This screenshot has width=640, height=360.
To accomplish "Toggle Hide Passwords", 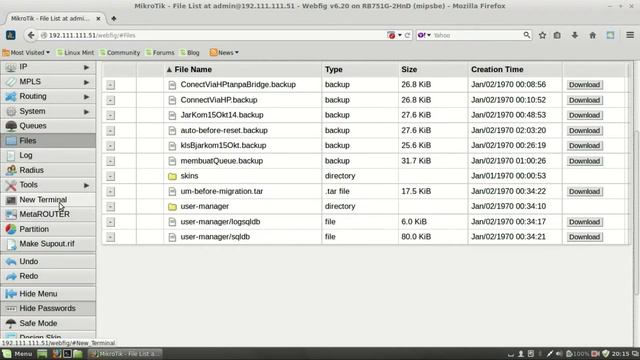I will pos(48,308).
